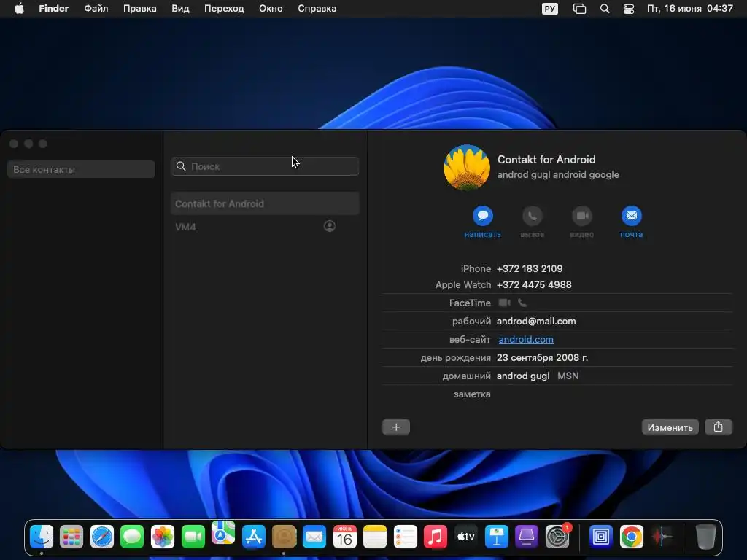
Task: Click the blue mail (почта) icon
Action: (x=631, y=216)
